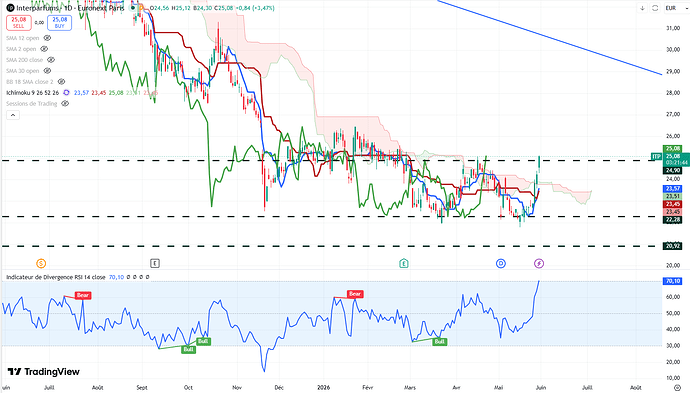690x393 pixels.
Task: Toggle visibility of SMA 12 open
Action: 47,38
